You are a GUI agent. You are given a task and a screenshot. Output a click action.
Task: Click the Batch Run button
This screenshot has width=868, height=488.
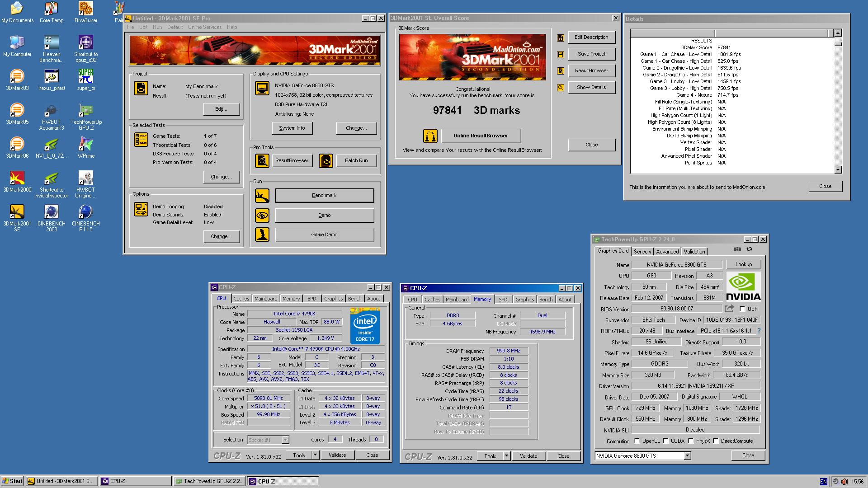tap(356, 160)
